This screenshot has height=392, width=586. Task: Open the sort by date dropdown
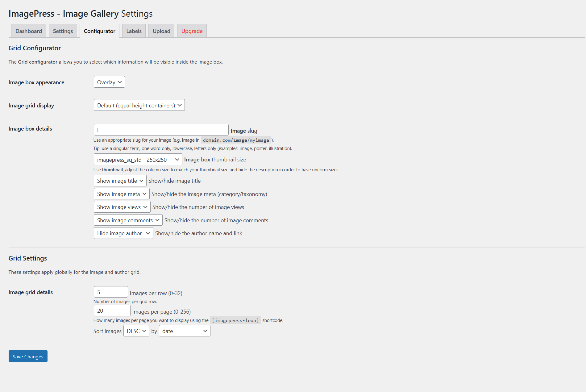click(185, 331)
